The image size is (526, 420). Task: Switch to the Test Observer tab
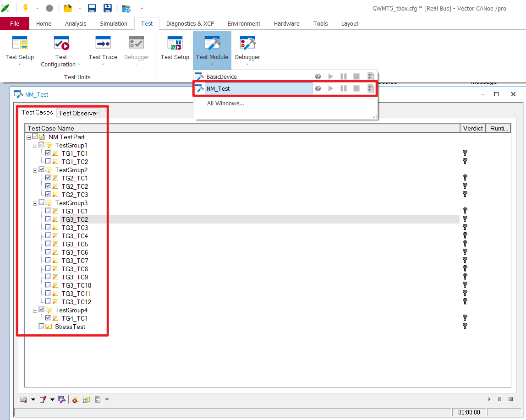click(x=78, y=114)
